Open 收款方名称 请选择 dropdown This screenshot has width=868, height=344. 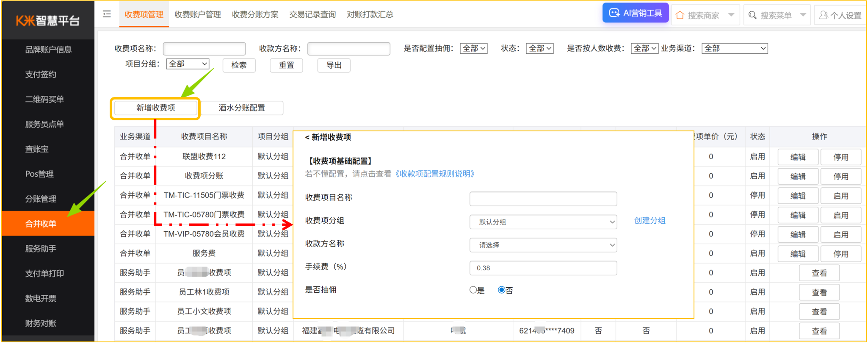[543, 245]
